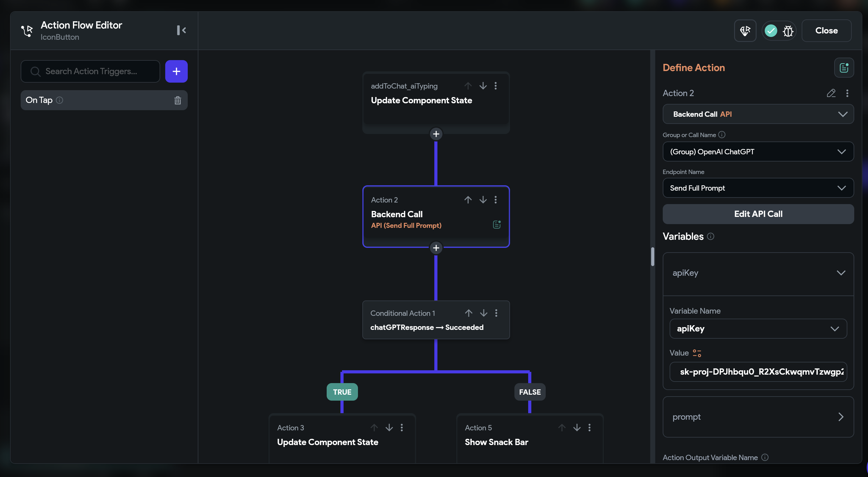Select the On Tap trigger
The width and height of the screenshot is (868, 477).
pyautogui.click(x=104, y=100)
